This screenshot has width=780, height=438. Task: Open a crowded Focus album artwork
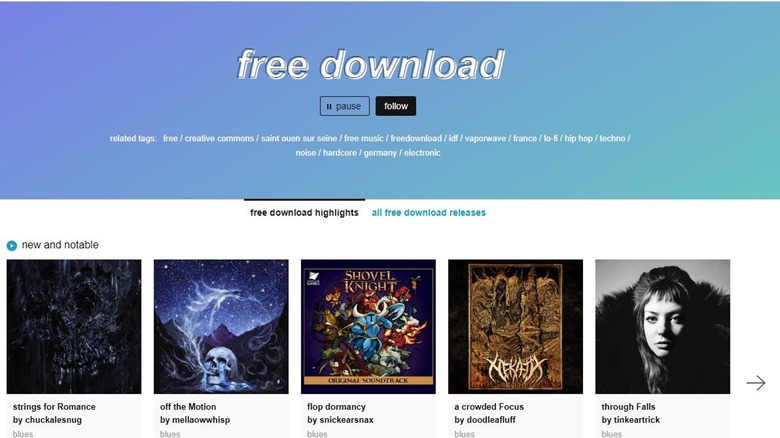point(515,327)
